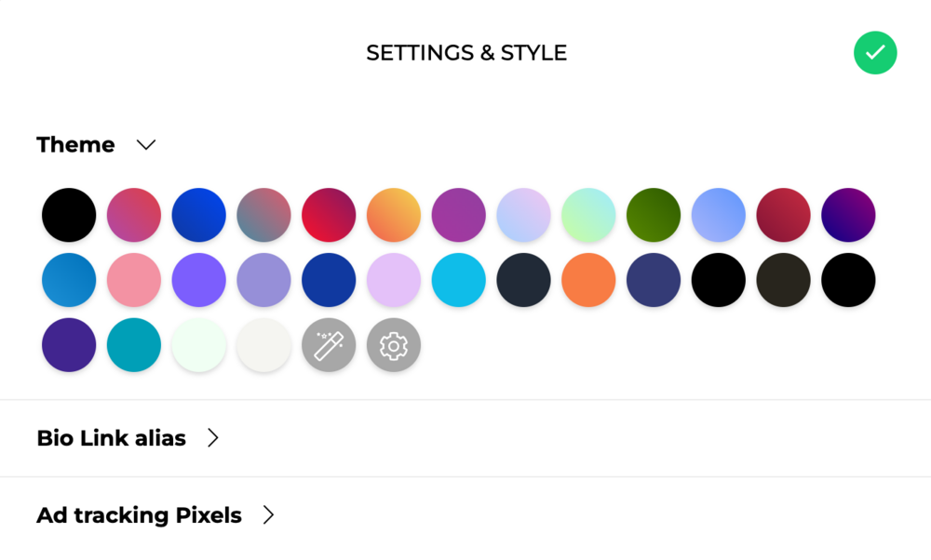The height and width of the screenshot is (560, 931).
Task: Pick the mint-green pastel gradient theme
Action: [x=588, y=215]
